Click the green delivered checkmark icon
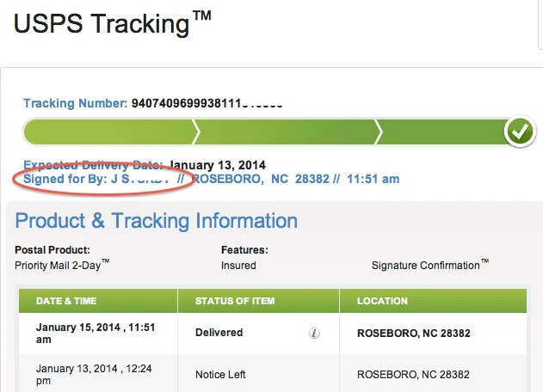This screenshot has height=392, width=543. (x=520, y=132)
